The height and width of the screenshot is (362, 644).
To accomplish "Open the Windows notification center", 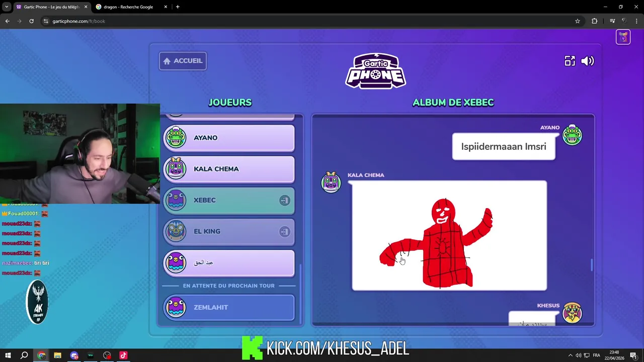I will pyautogui.click(x=633, y=355).
